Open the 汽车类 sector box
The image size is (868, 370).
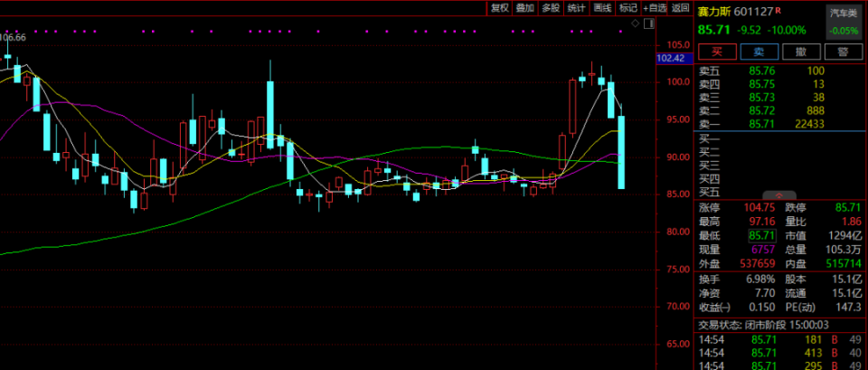point(844,22)
